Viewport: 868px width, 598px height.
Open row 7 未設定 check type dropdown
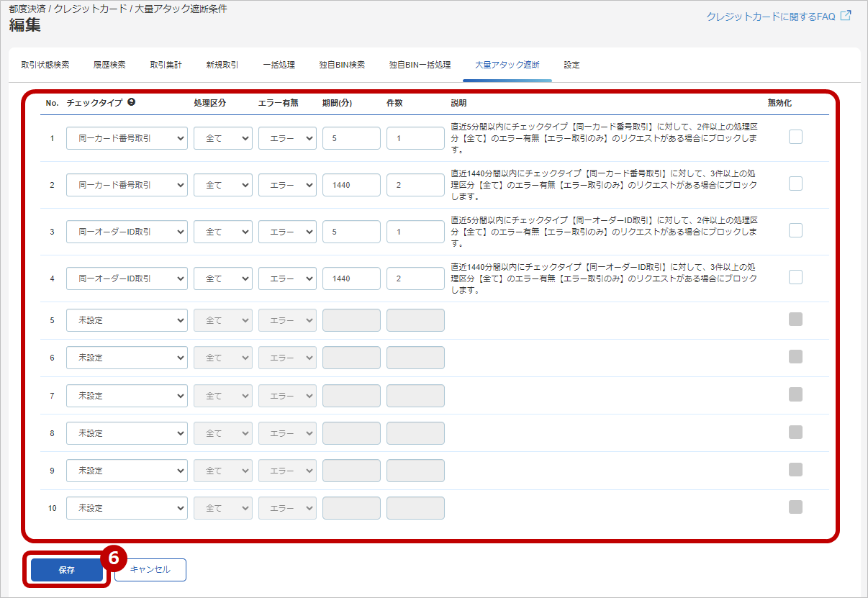coord(127,396)
